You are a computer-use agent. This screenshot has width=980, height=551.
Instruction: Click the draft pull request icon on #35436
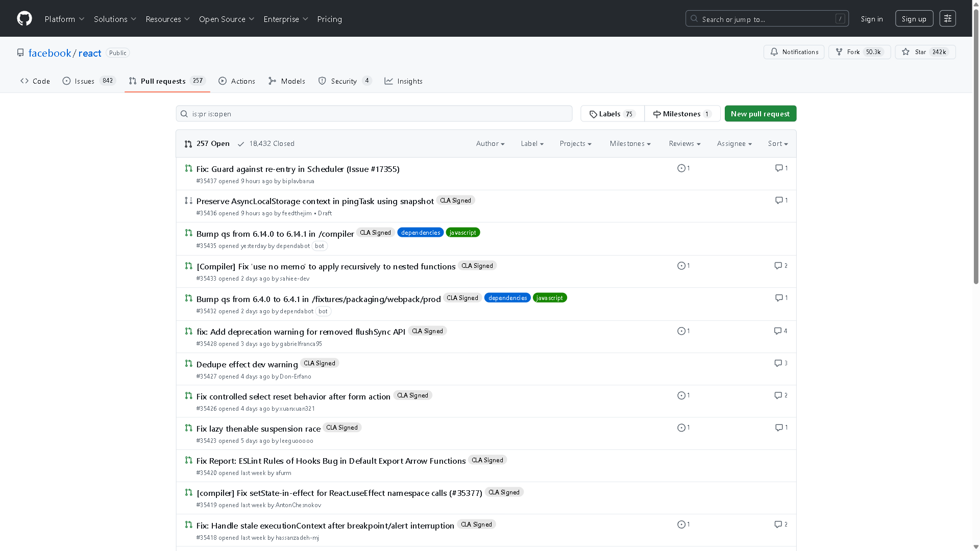(188, 201)
